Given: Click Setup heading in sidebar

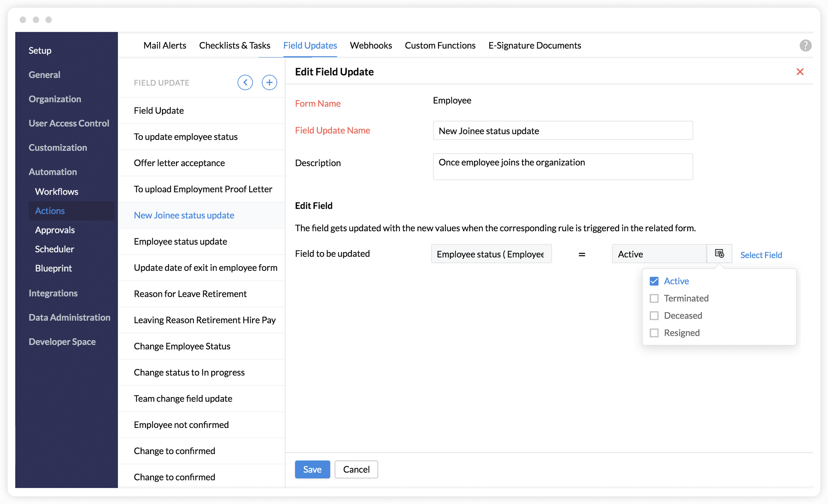Looking at the screenshot, I should [40, 50].
